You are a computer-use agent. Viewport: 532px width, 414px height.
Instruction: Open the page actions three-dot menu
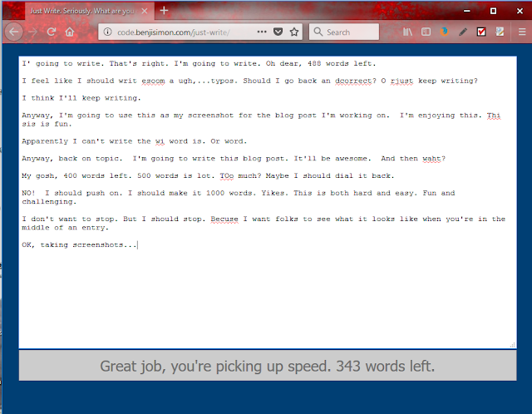[x=262, y=32]
